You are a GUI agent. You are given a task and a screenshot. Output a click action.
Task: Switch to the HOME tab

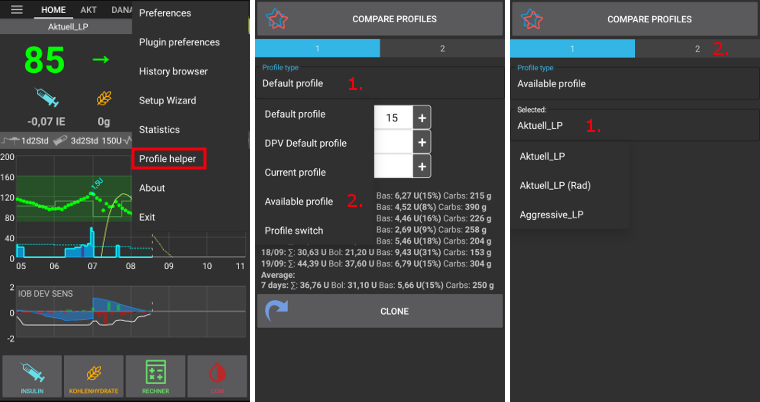coord(53,10)
